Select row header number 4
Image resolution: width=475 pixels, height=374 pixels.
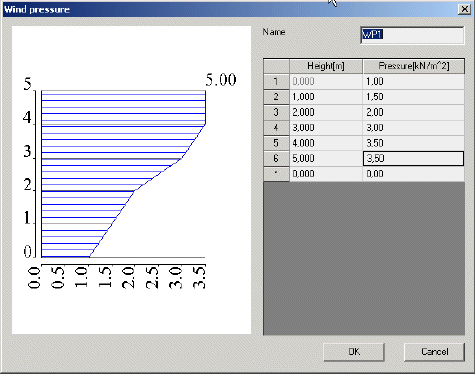click(x=276, y=128)
